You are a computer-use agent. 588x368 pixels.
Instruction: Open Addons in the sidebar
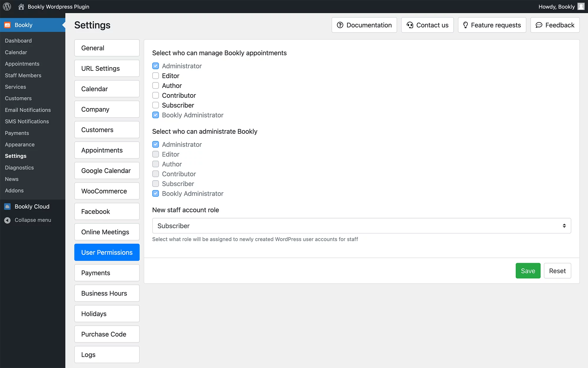coord(14,190)
